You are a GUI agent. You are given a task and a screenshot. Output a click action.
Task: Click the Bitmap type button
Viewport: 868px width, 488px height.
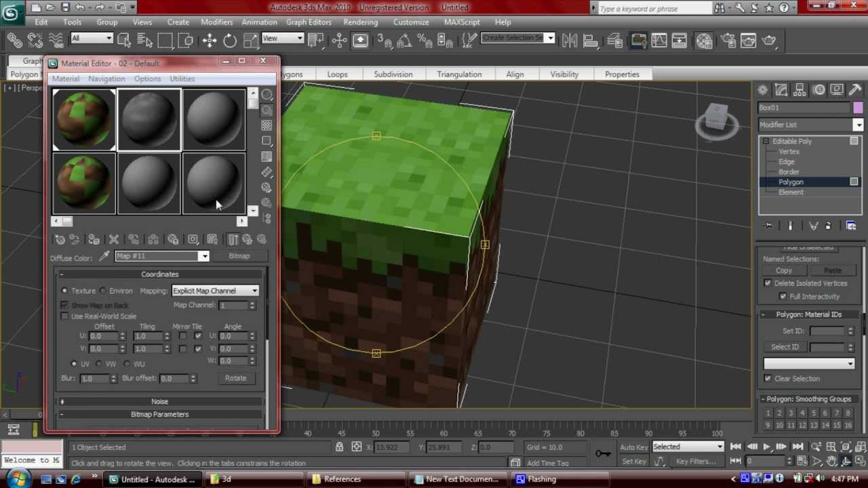(239, 256)
